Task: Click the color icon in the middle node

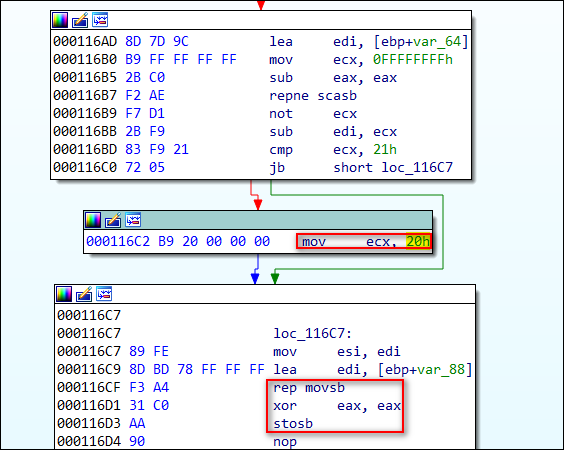Action: coord(93,220)
